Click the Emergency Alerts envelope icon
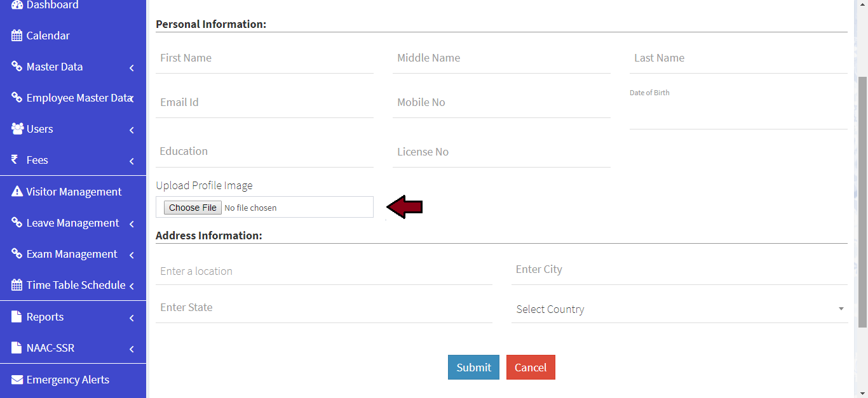This screenshot has width=868, height=398. 17,380
